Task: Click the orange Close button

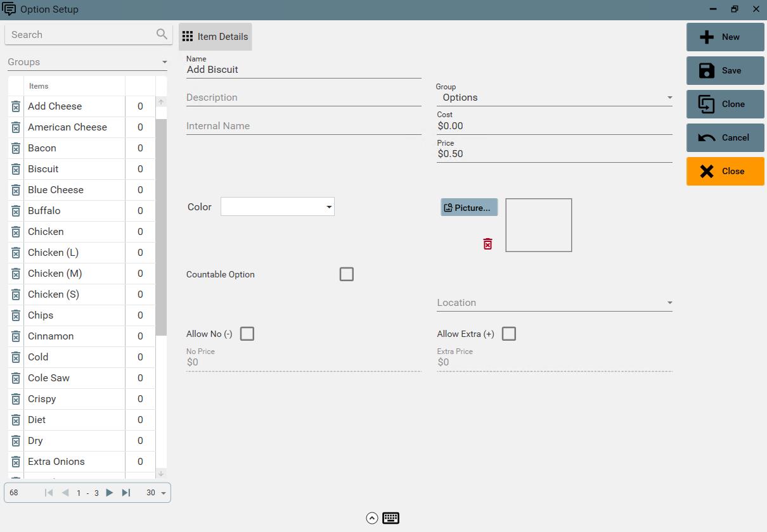Action: [725, 171]
